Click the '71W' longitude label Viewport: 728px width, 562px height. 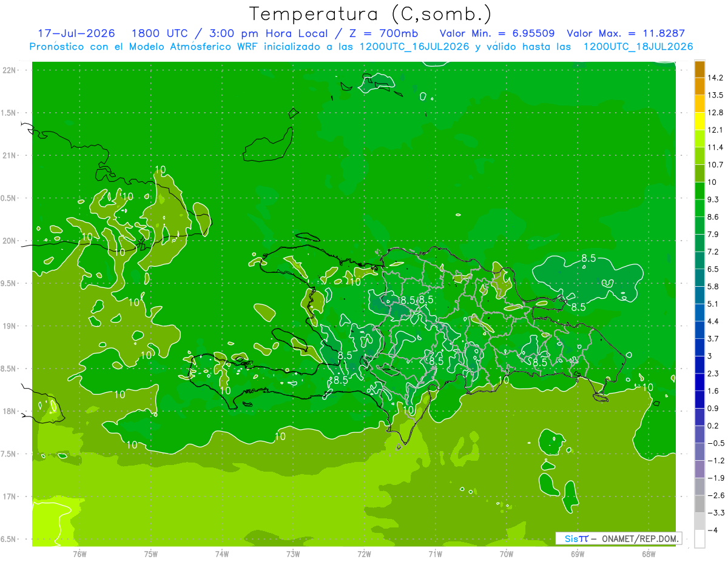coord(435,554)
